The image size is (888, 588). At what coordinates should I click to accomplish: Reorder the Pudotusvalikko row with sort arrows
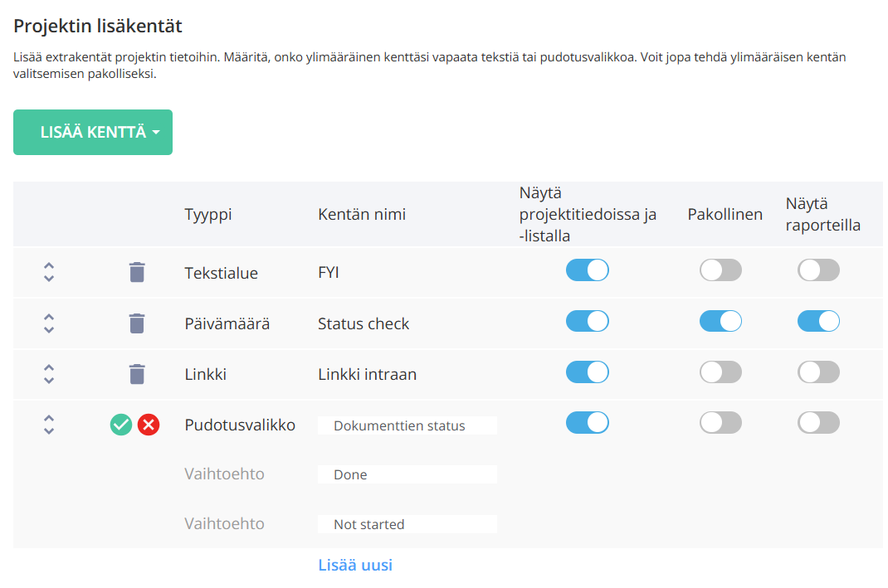tap(49, 425)
